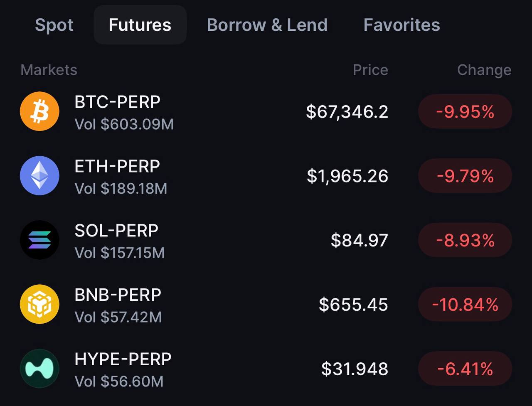Open the BTC-PERP market name
532x406 pixels.
(117, 102)
